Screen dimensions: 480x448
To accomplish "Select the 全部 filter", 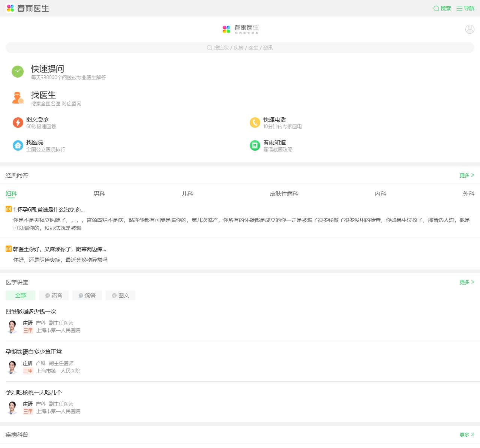I will click(x=20, y=295).
